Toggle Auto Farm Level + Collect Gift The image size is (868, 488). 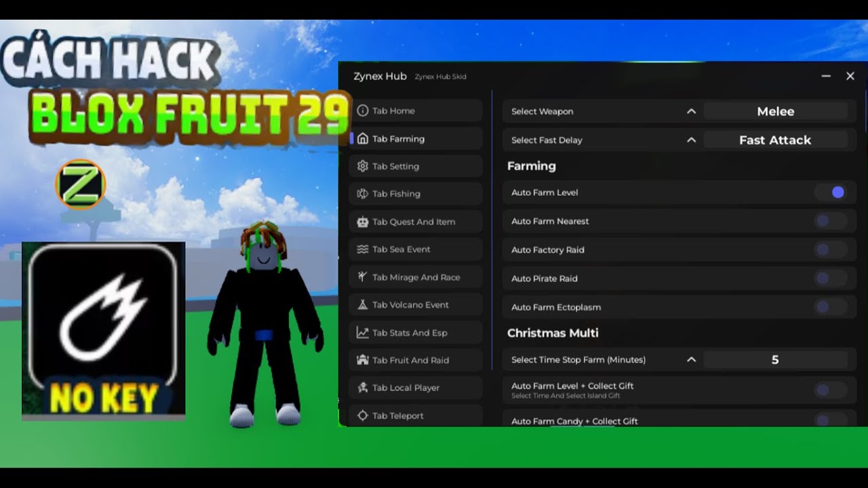831,390
